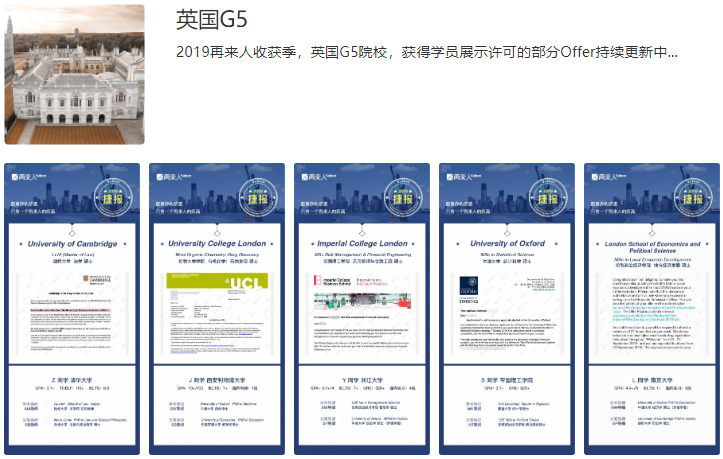Open the University of Cambridge offer poster
The height and width of the screenshot is (459, 723).
tap(72, 309)
